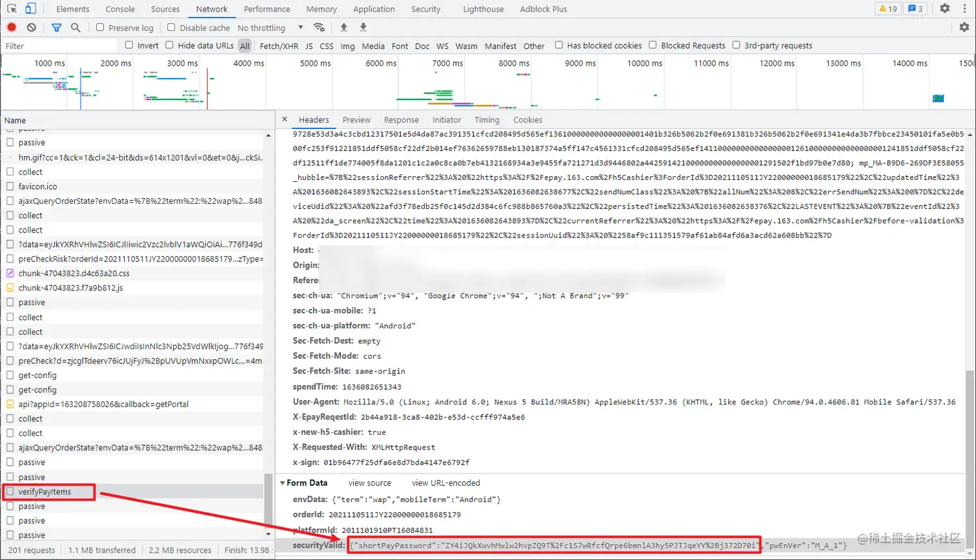Tick the Blocked Requests checkbox
Screen dimensions: 976x560
[653, 45]
